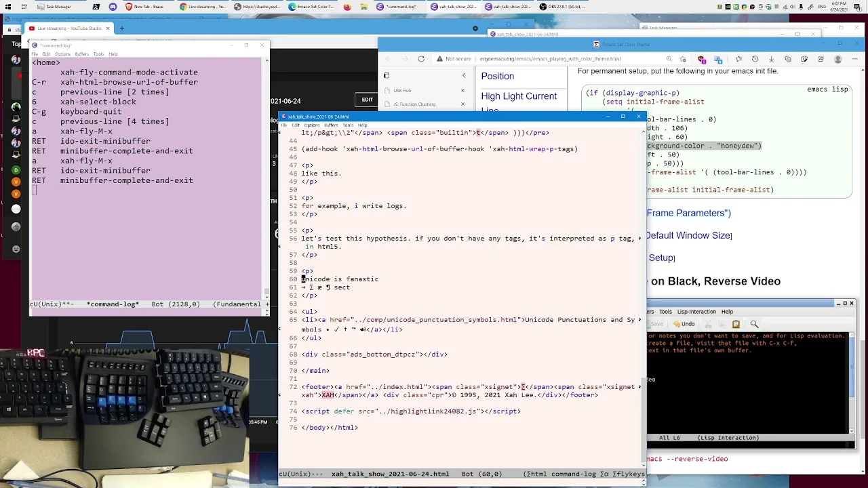Open File menu in command-log window

(x=35, y=54)
